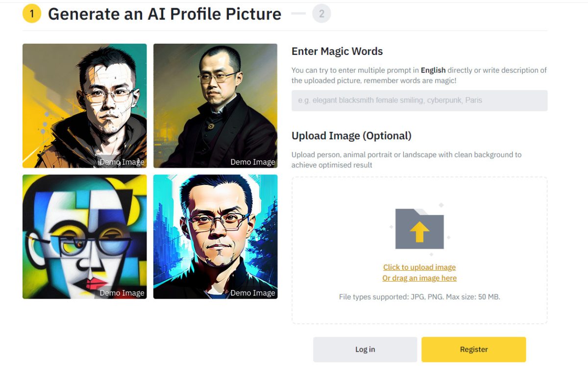The image size is (588, 366).
Task: Open the "Click to upload image" link
Action: [x=419, y=267]
